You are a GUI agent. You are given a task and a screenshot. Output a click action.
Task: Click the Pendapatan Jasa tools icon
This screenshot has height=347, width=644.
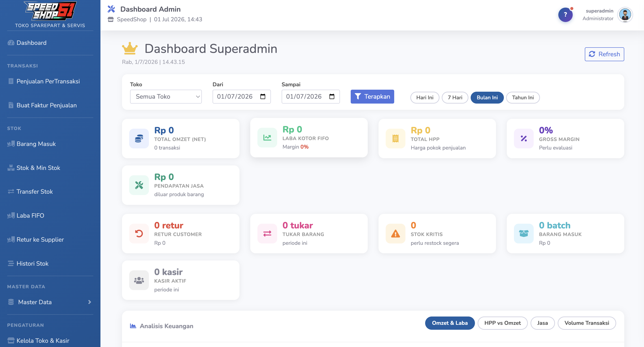[139, 185]
